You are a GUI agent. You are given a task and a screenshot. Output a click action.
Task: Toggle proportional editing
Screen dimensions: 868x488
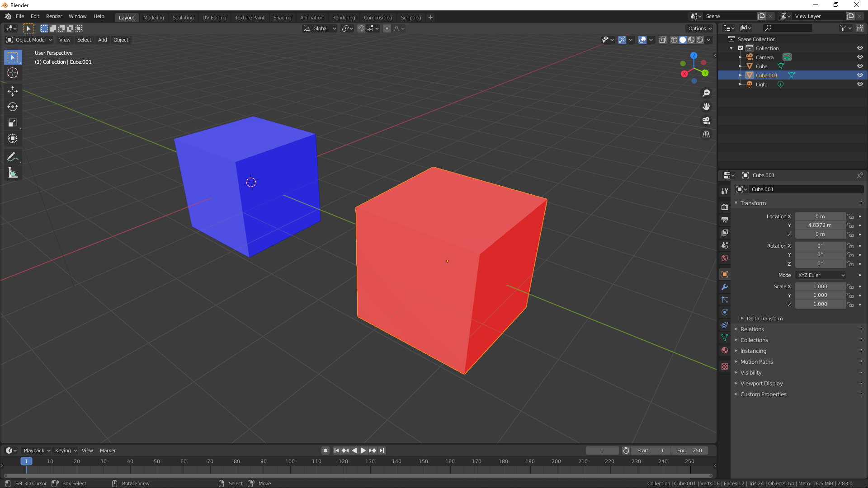387,28
